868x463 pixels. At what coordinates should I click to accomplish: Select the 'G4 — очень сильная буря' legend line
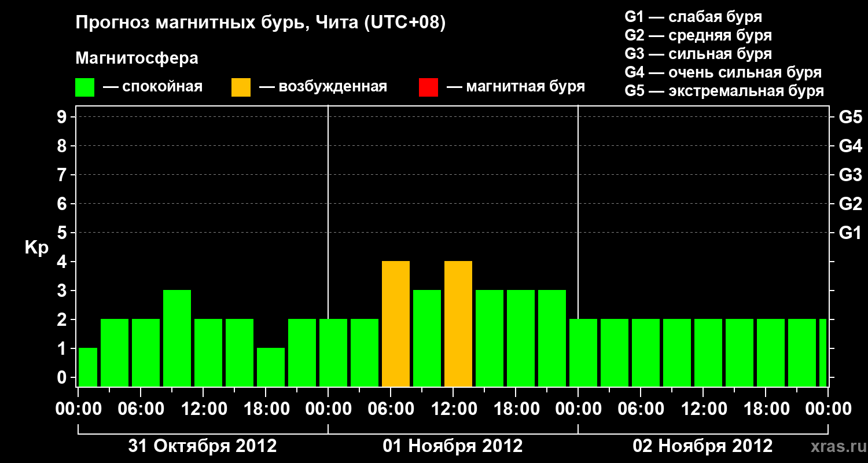[723, 72]
